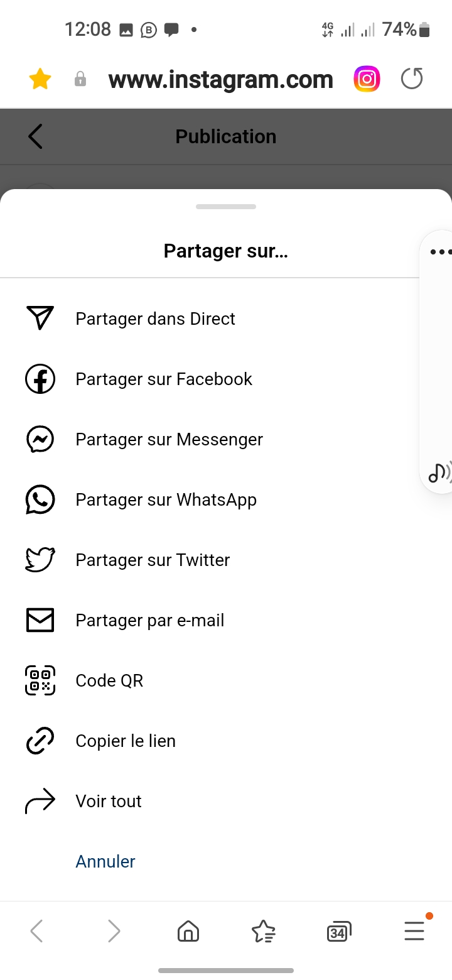Tap the WhatsApp phone icon
Image resolution: width=452 pixels, height=980 pixels.
pos(40,499)
